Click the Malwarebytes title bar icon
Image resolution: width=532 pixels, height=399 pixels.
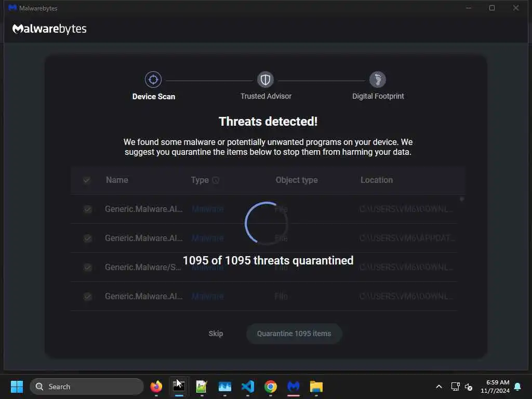[12, 8]
